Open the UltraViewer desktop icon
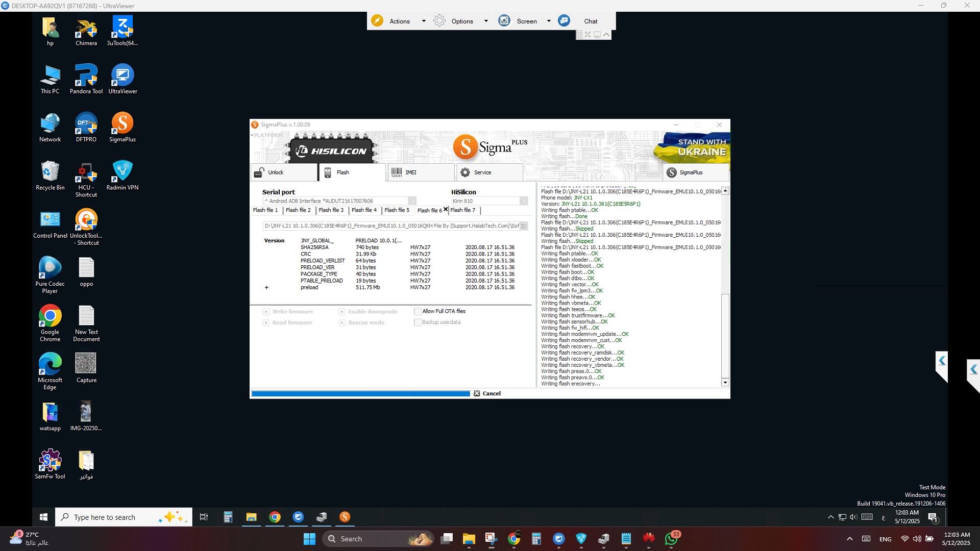Viewport: 980px width, 551px height. pyautogui.click(x=122, y=79)
